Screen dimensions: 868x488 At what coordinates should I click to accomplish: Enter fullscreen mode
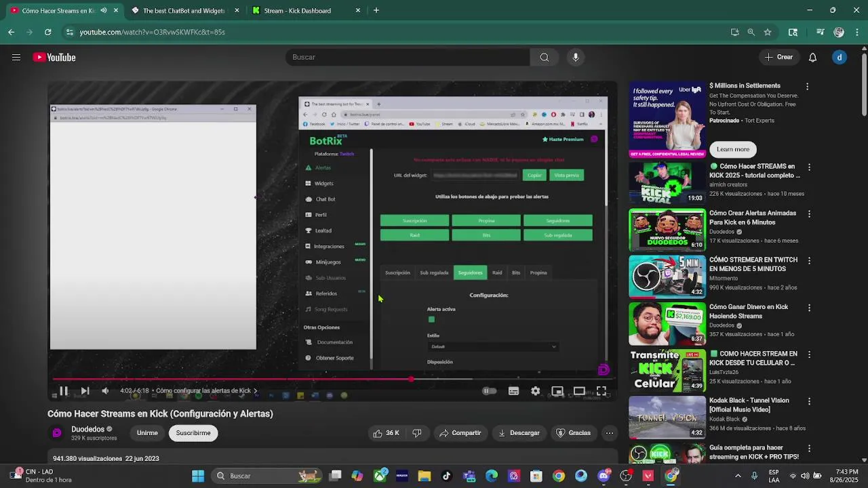[x=601, y=391]
